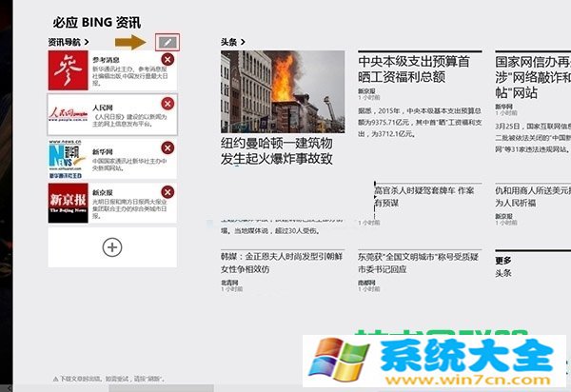571x392 pixels.
Task: Expand 头条 section header
Action: 233,42
